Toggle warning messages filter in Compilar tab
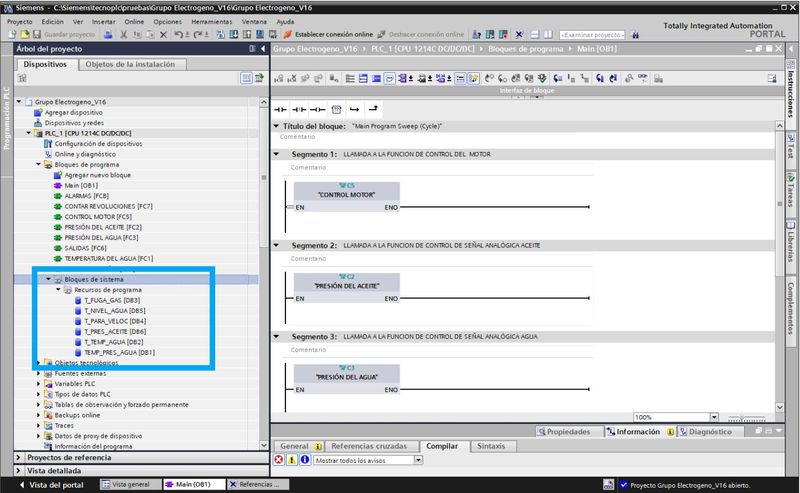The width and height of the screenshot is (800, 493). pos(292,460)
